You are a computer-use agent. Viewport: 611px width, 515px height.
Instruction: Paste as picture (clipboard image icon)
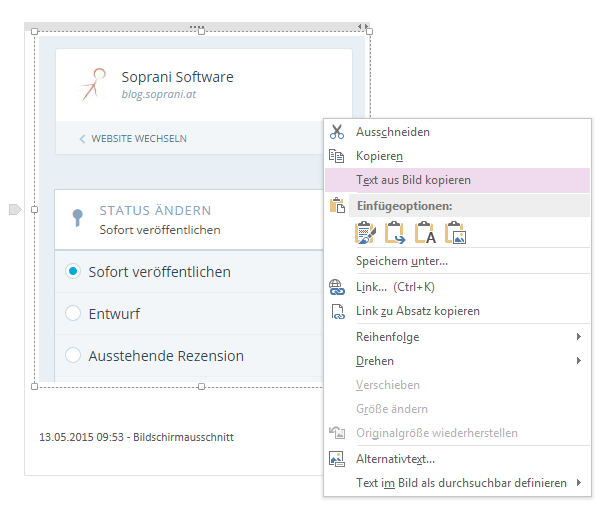click(x=455, y=234)
